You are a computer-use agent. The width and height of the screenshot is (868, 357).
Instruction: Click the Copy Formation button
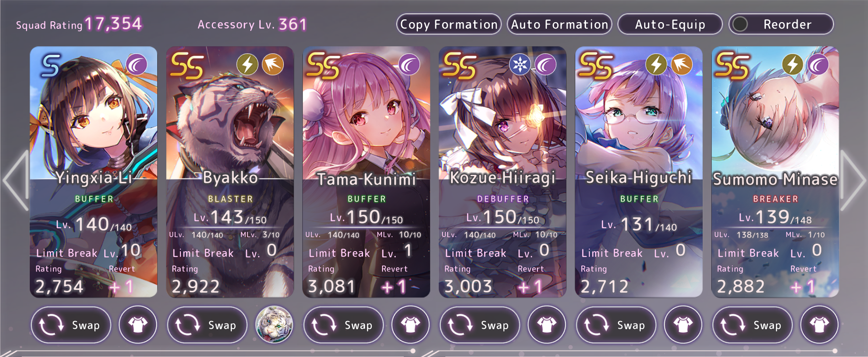449,24
